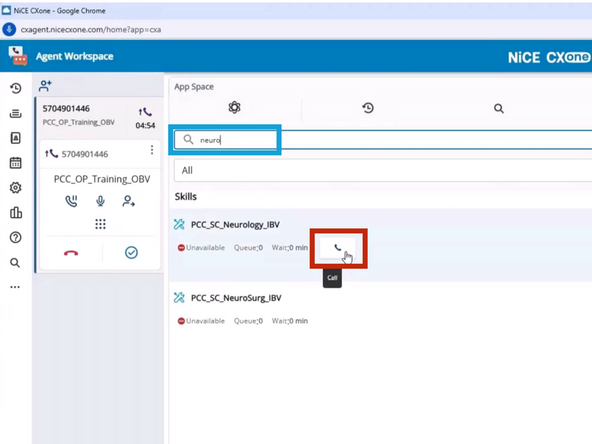
Task: Open contact history clock icon in sidebar
Action: [15, 88]
